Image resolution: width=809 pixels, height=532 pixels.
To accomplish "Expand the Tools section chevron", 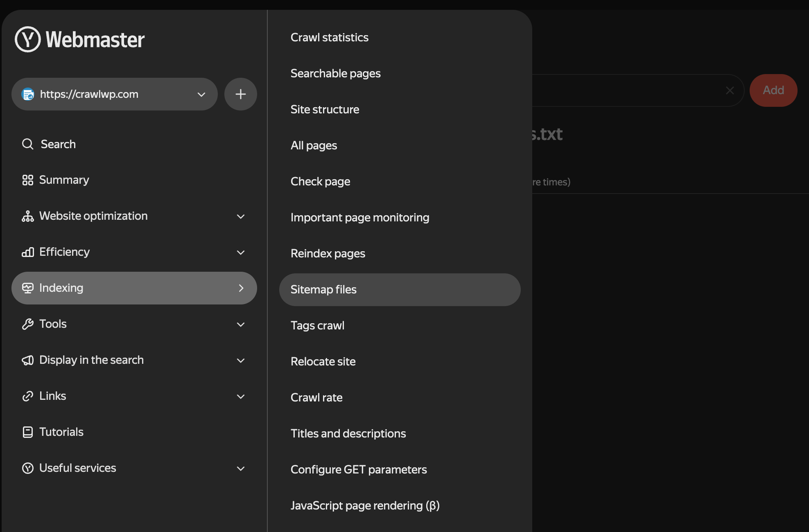I will click(241, 325).
